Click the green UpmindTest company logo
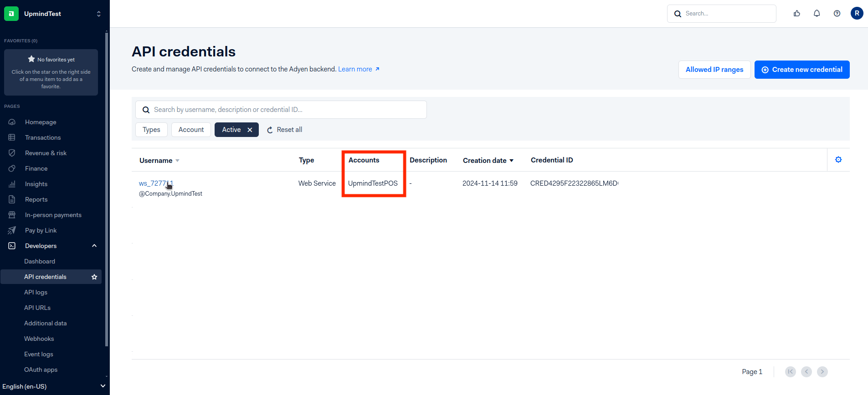868x395 pixels. pyautogui.click(x=11, y=14)
